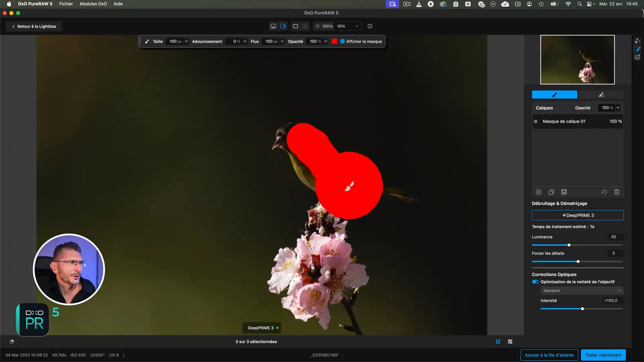
Task: Adjust the Forcer les détails slider
Action: coord(578,261)
